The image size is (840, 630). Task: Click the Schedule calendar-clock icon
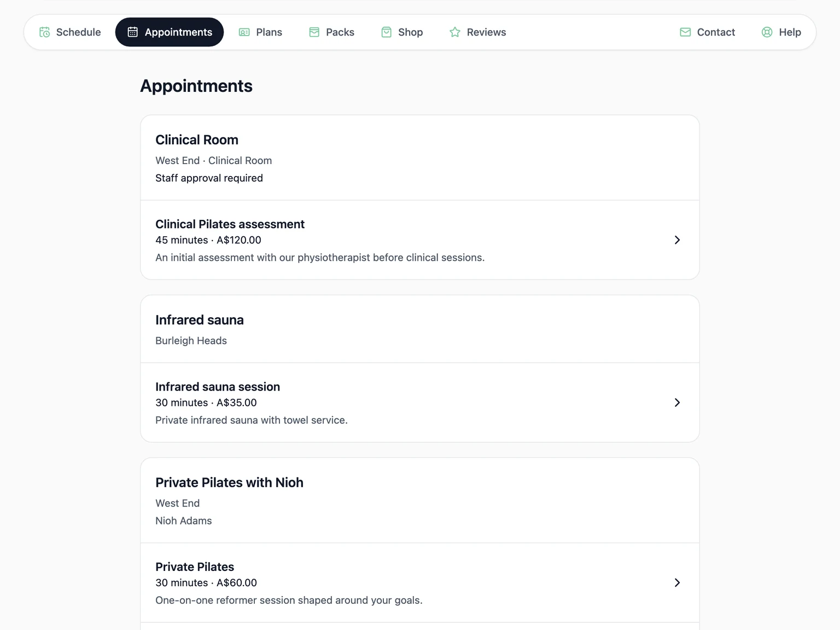pos(45,32)
